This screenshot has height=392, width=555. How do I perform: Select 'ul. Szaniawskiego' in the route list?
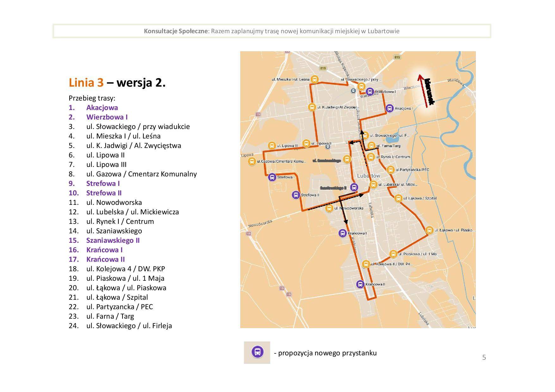114,231
